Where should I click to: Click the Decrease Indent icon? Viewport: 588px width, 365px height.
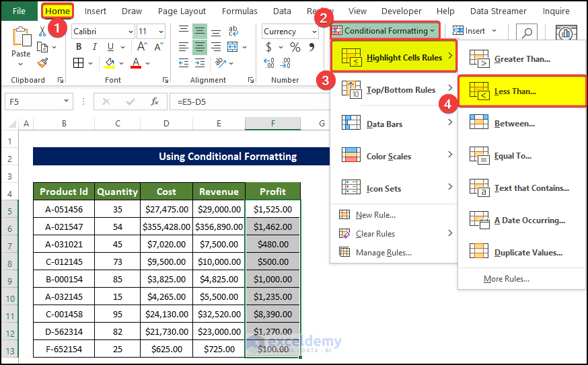click(x=184, y=63)
